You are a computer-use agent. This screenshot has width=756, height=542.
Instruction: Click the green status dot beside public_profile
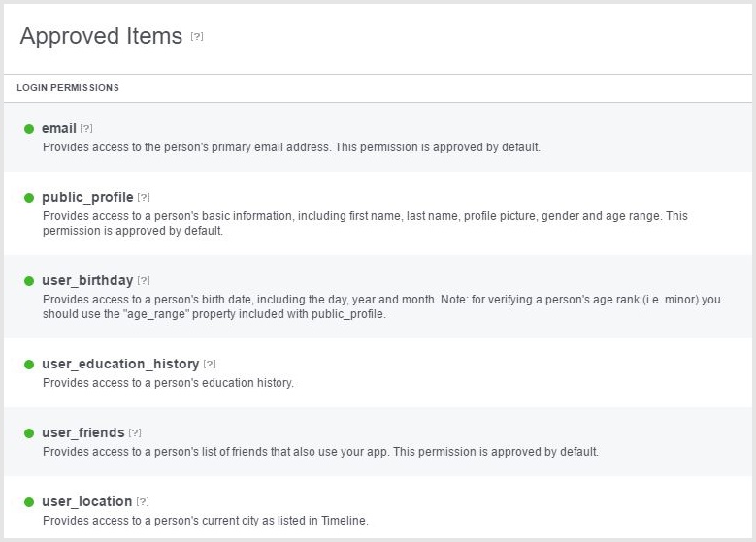29,198
